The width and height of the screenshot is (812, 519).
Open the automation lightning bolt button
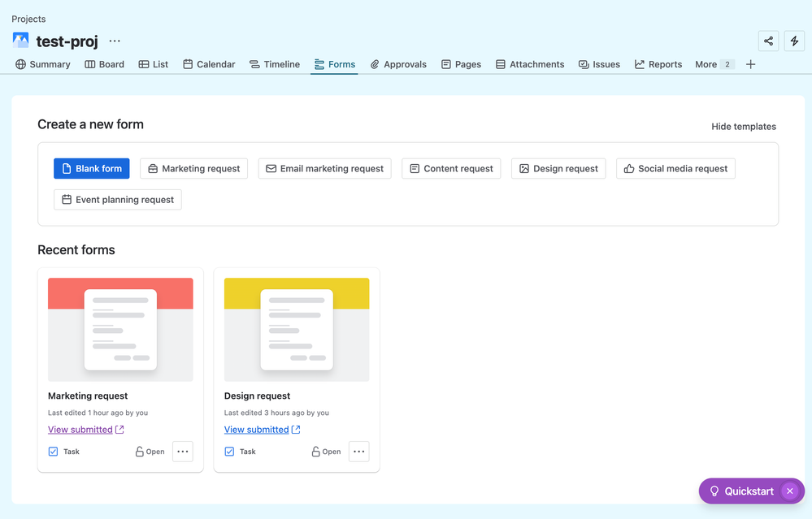(794, 41)
